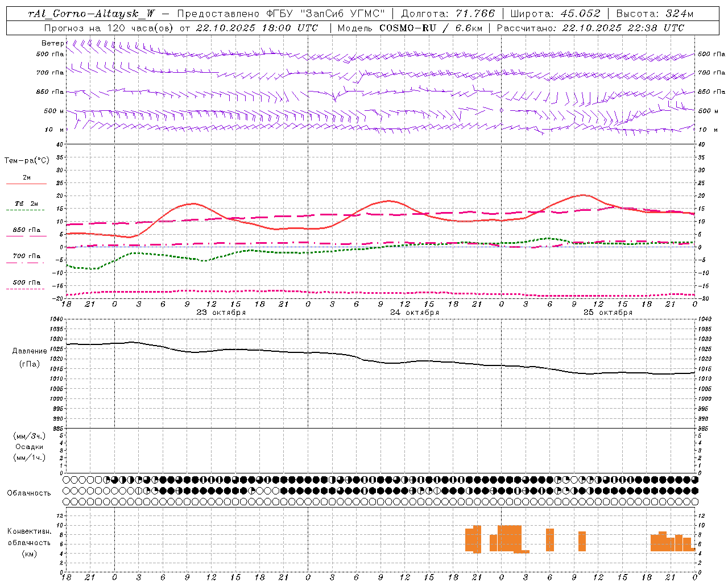The height and width of the screenshot is (582, 728).
Task: Click the 1040 value on left pressure axis
Action: [x=56, y=319]
